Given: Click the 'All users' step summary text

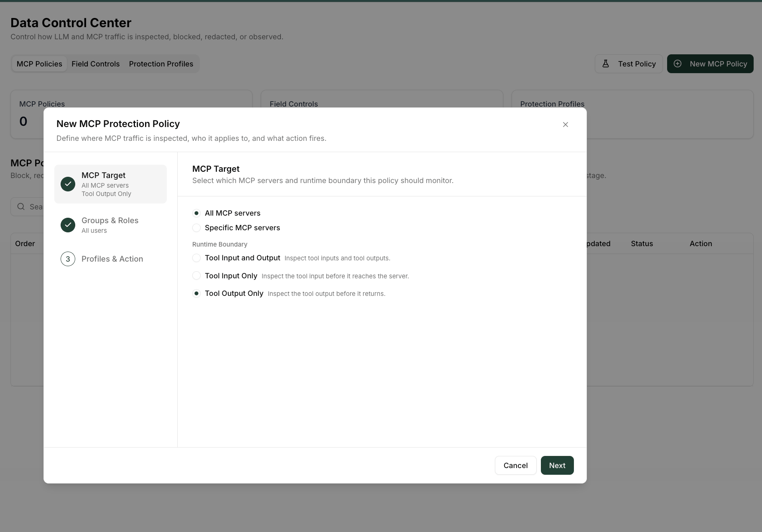Looking at the screenshot, I should 94,231.
